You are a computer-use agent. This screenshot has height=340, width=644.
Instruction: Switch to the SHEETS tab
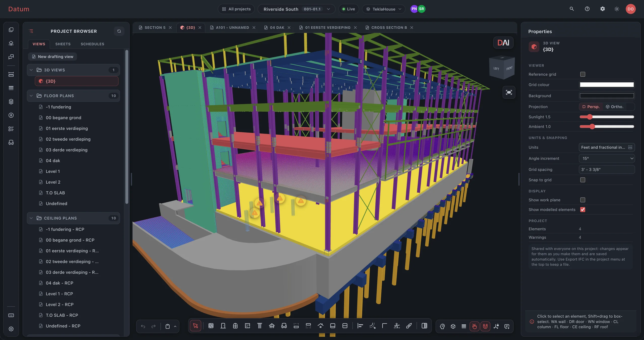63,44
